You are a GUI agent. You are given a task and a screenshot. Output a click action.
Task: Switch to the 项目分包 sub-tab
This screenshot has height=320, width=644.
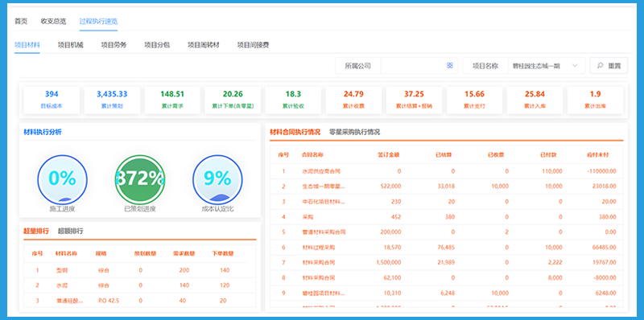(157, 45)
